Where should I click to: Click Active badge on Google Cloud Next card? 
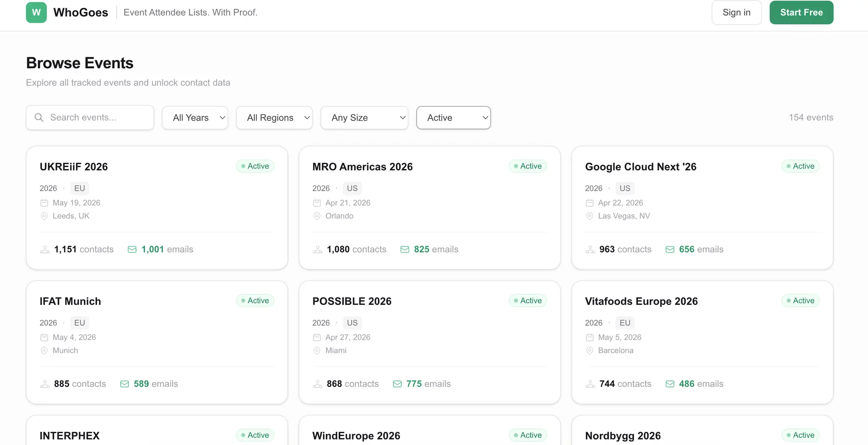pyautogui.click(x=801, y=166)
